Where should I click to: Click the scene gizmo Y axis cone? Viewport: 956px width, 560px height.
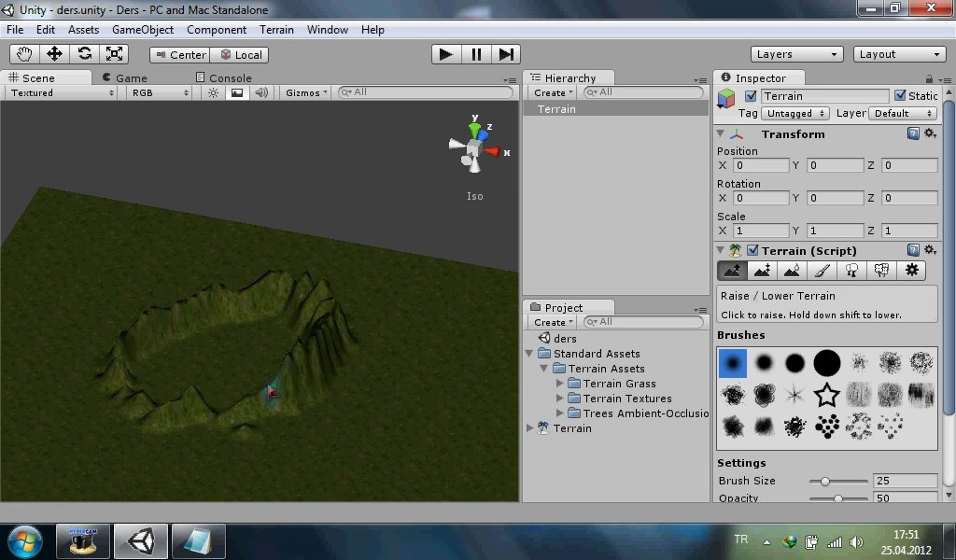tap(474, 128)
